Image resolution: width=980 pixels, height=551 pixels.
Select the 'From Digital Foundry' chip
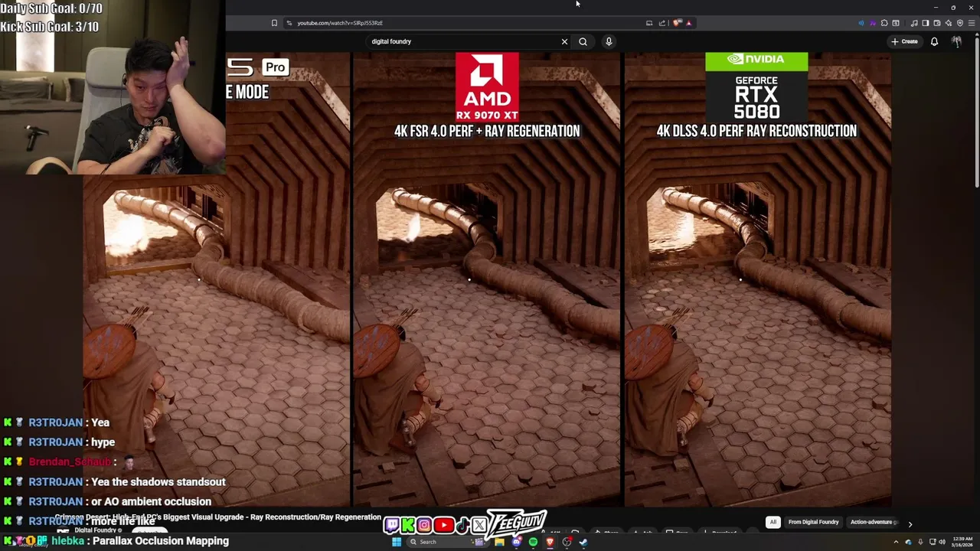(x=813, y=522)
